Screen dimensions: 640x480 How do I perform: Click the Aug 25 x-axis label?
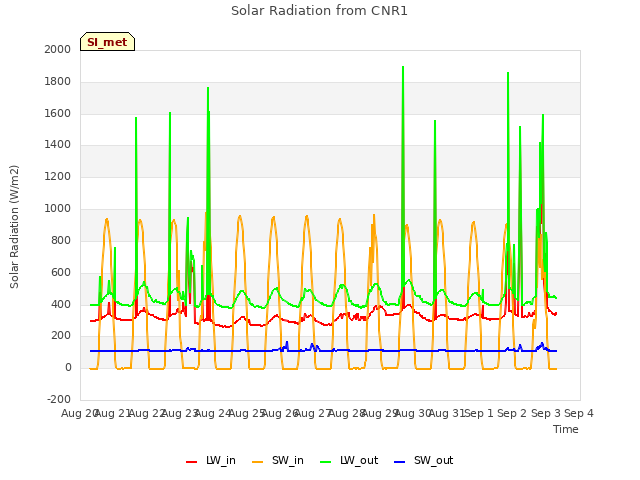(x=247, y=413)
